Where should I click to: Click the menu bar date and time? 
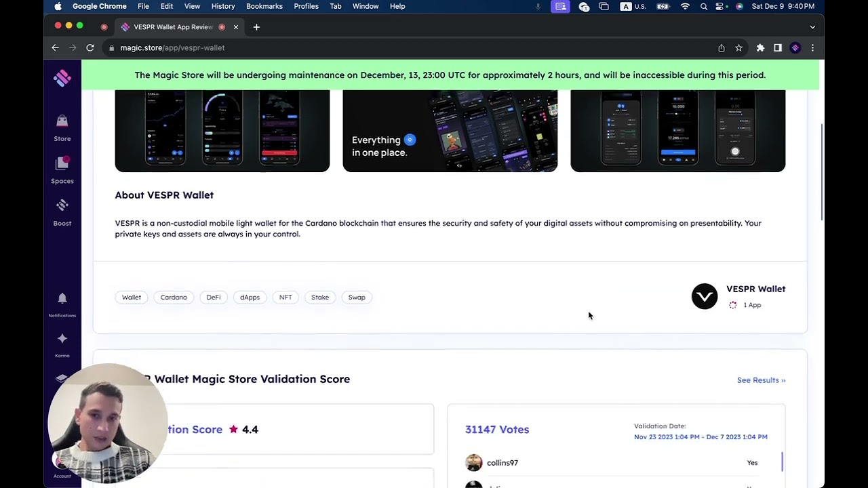tap(783, 6)
